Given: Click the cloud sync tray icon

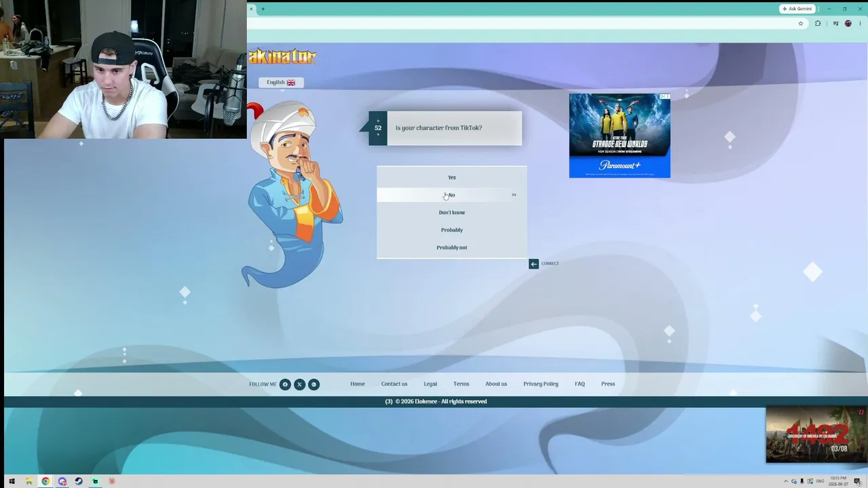Looking at the screenshot, I should 794,481.
